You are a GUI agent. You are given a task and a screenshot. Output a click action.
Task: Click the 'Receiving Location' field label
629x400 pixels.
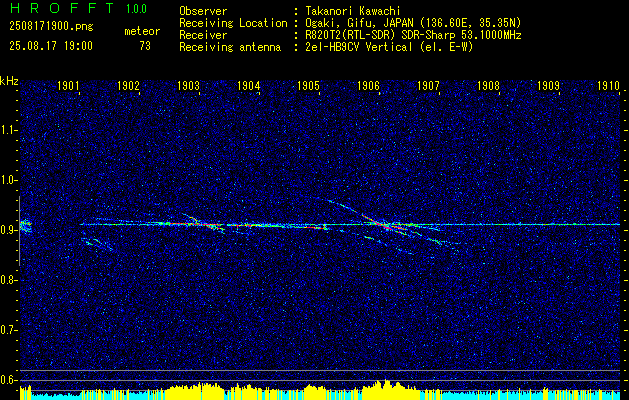coord(233,23)
